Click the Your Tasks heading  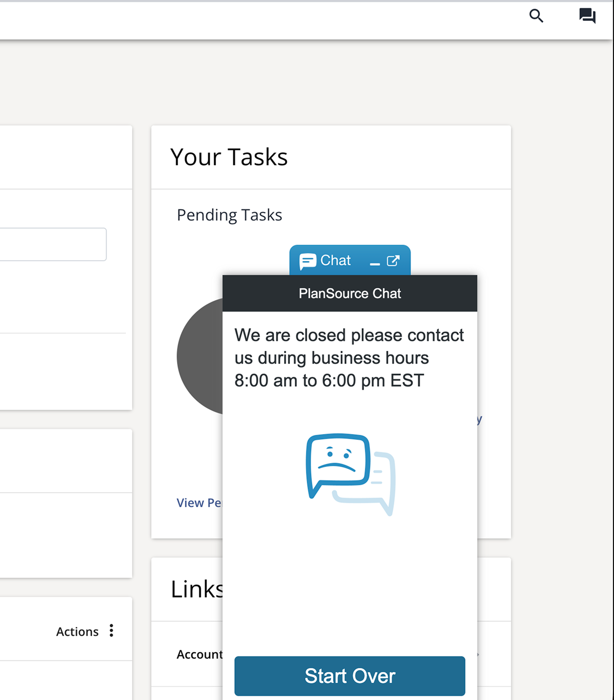[x=229, y=157]
